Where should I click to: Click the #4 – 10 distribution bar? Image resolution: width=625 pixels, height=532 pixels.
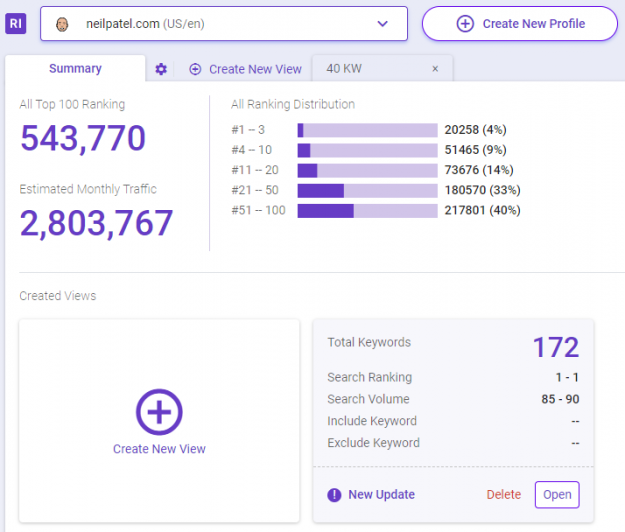368,150
